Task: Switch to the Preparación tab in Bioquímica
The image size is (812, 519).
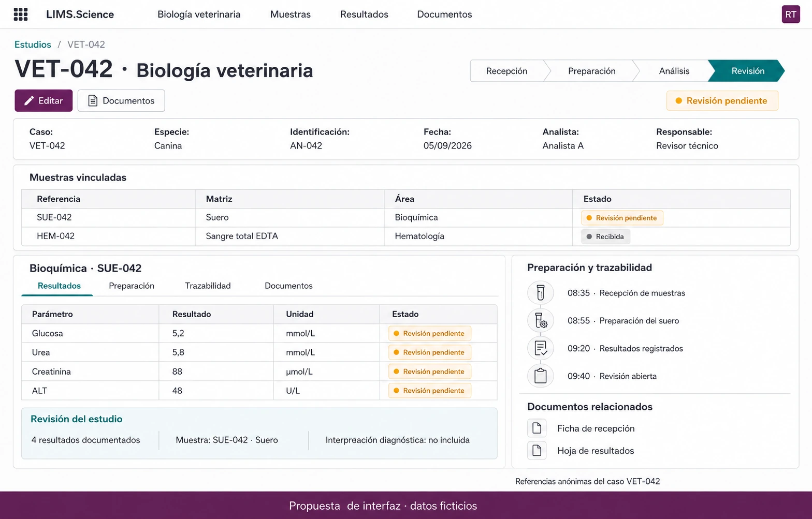Action: pos(132,286)
